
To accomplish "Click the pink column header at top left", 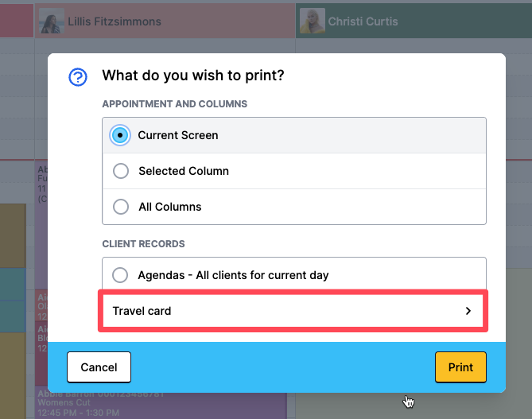I will coord(15,20).
